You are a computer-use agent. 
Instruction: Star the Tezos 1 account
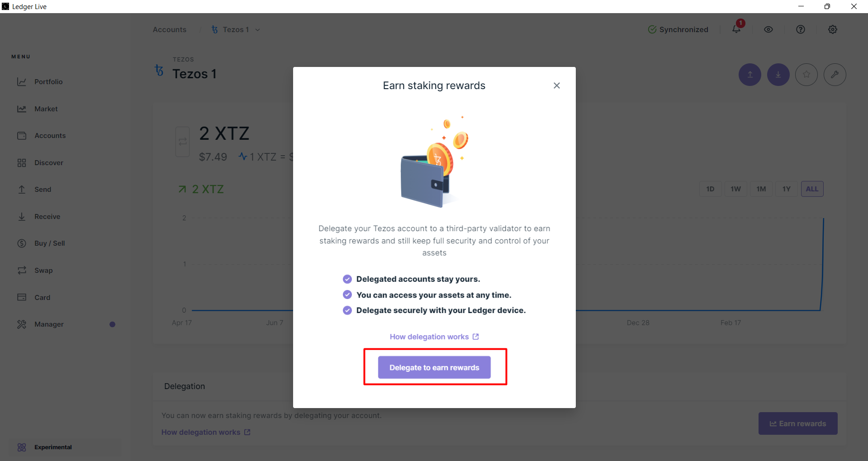pos(806,74)
